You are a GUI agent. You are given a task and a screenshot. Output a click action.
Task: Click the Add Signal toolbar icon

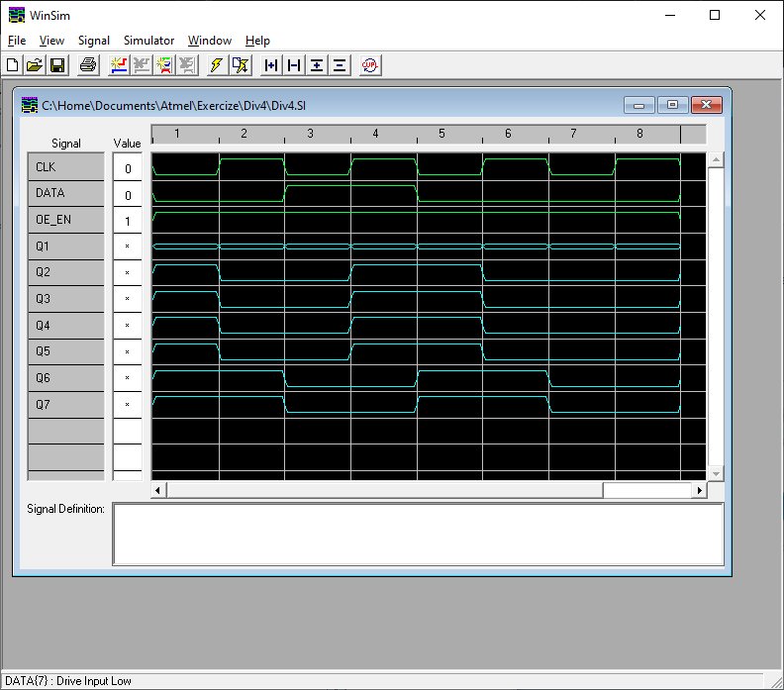click(119, 65)
